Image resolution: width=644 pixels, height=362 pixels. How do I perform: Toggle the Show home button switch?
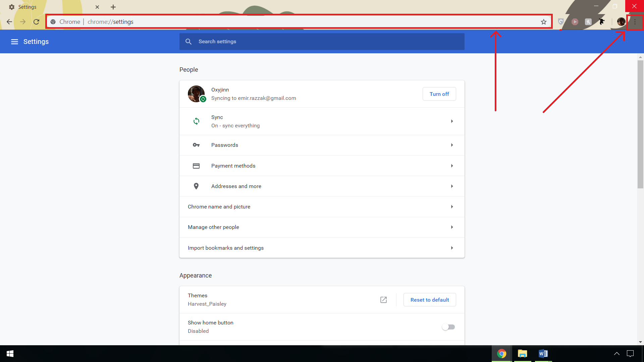point(448,327)
